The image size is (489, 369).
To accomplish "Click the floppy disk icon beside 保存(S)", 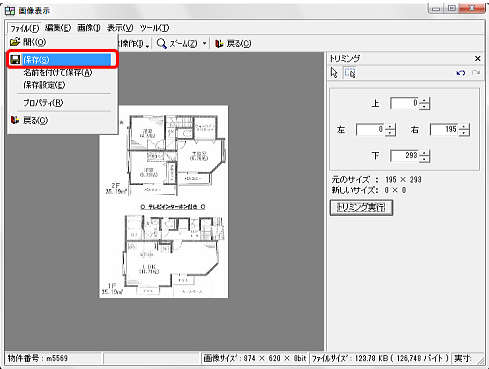I will coord(15,60).
